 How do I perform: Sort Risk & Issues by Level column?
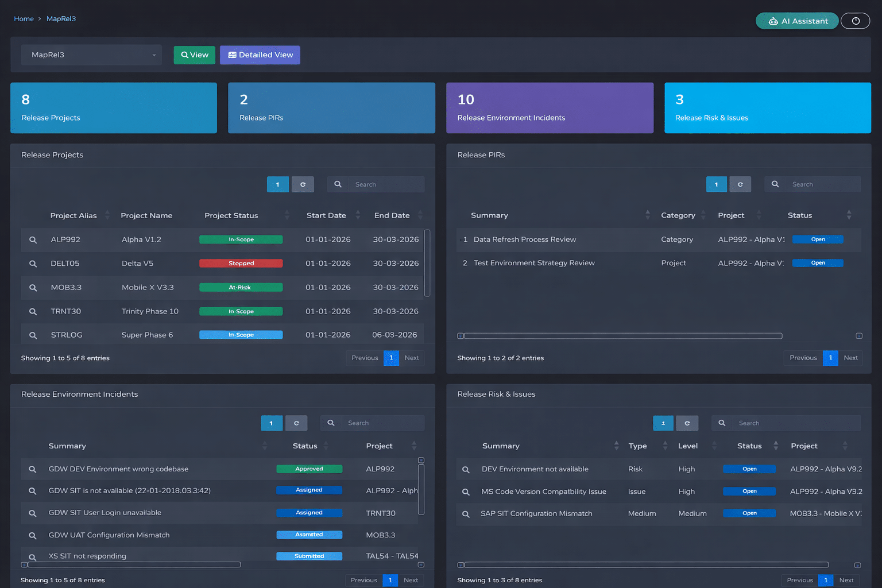point(714,446)
